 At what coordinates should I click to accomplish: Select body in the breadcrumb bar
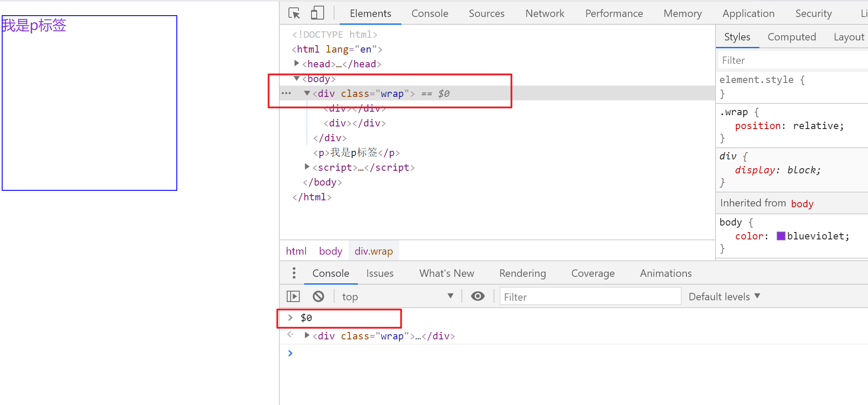tap(331, 251)
